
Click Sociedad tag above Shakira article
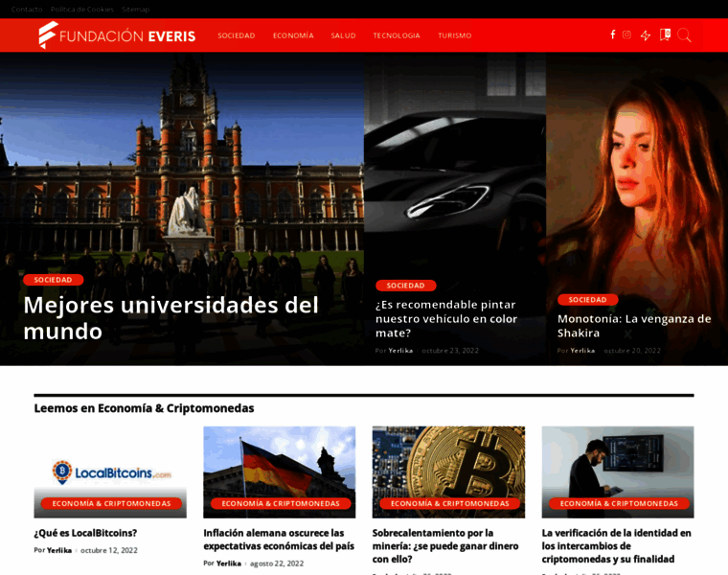coord(588,300)
